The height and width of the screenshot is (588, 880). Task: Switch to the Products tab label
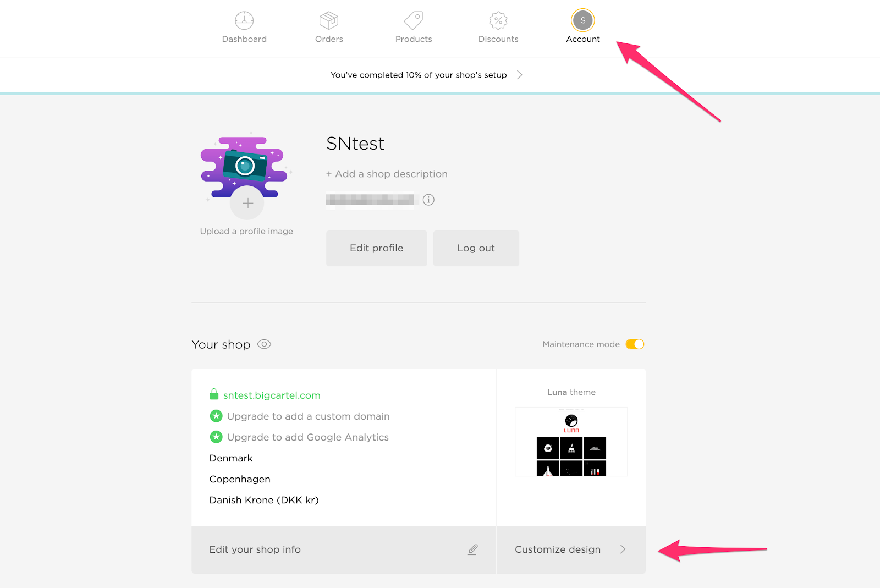coord(414,39)
